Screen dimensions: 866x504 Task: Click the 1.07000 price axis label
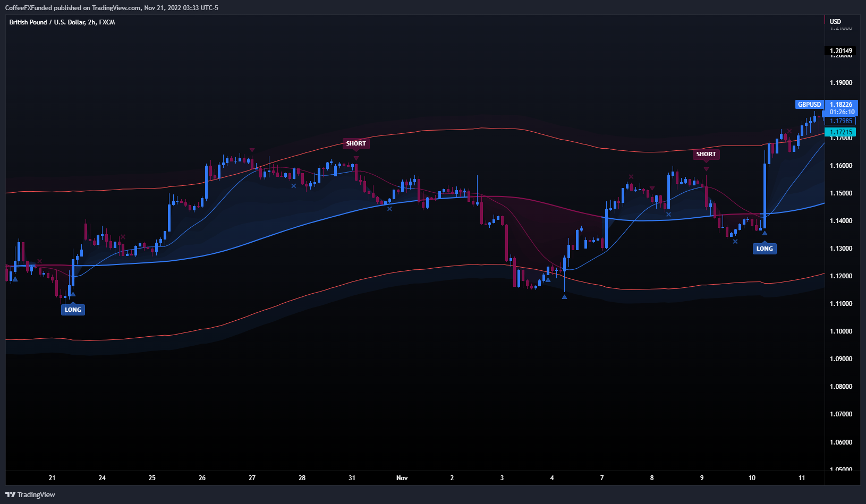(841, 414)
